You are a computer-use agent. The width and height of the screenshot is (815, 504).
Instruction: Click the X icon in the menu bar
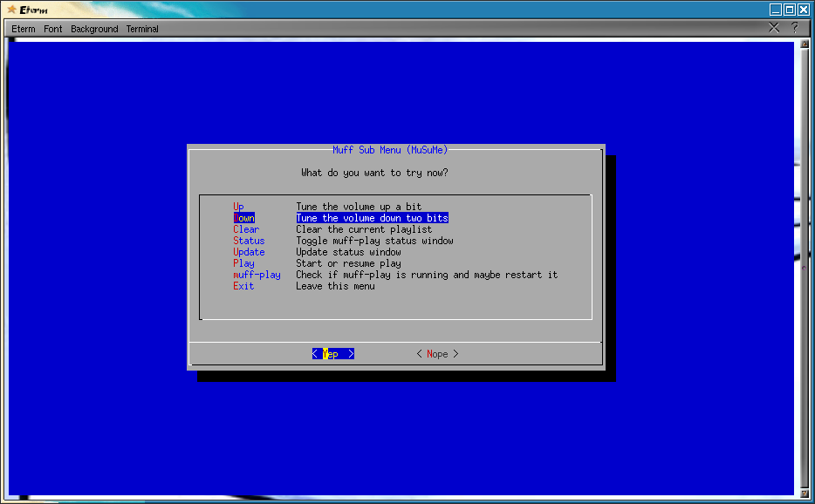(774, 28)
